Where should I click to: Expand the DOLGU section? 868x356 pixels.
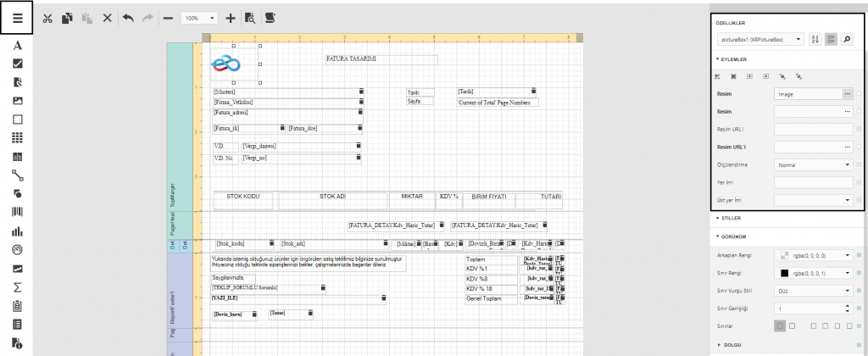729,344
